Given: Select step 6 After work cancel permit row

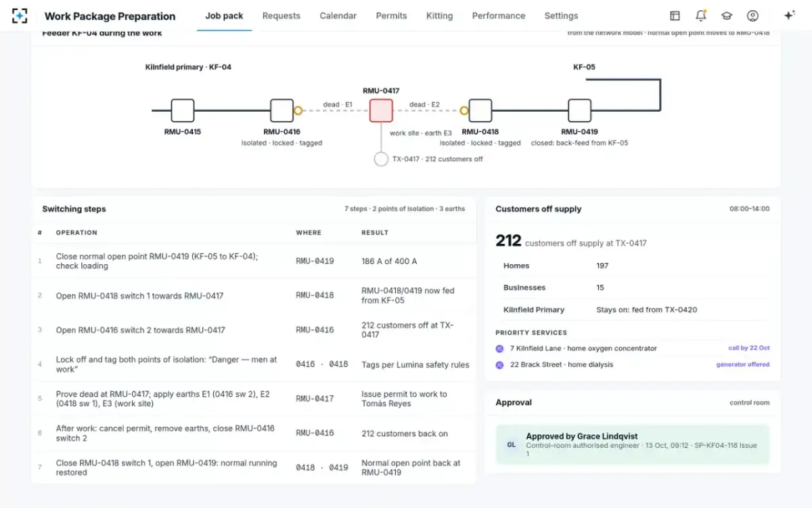Looking at the screenshot, I should tap(254, 433).
